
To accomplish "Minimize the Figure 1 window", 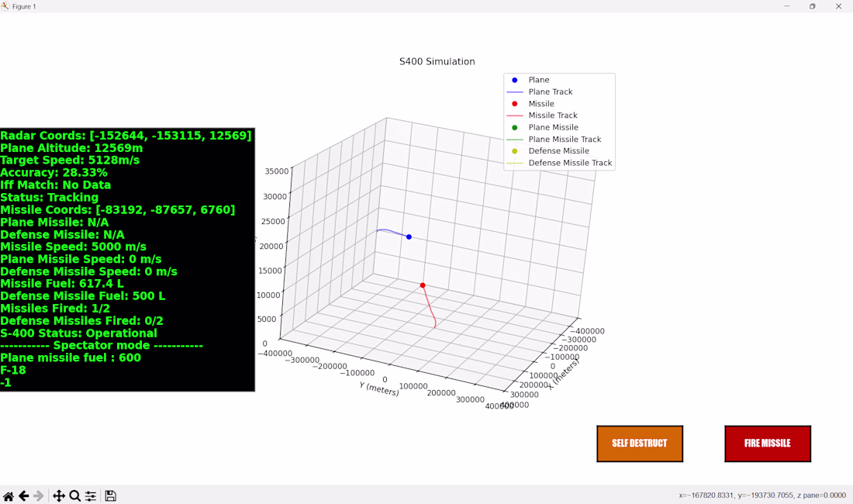I will click(786, 6).
